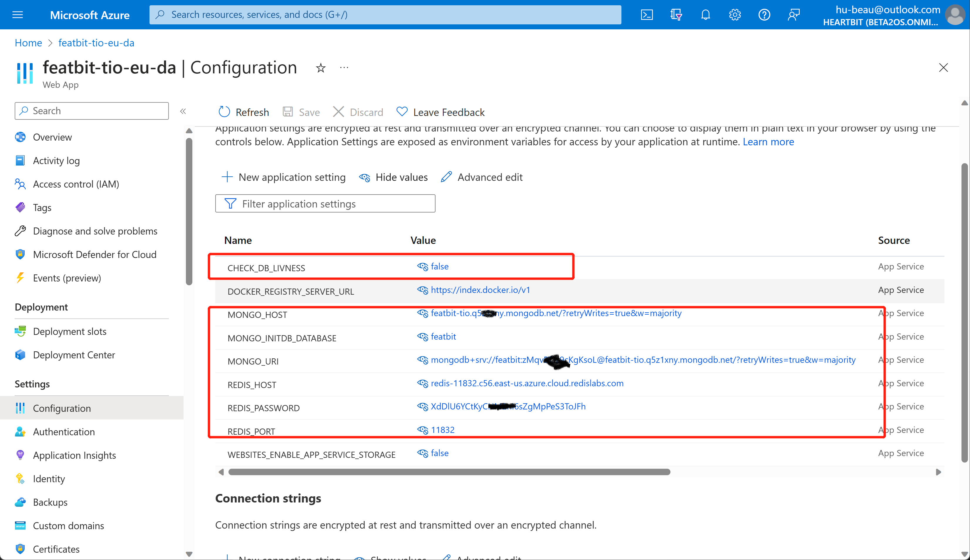The height and width of the screenshot is (560, 970).
Task: Open Events (preview) in the sidebar
Action: (x=67, y=278)
